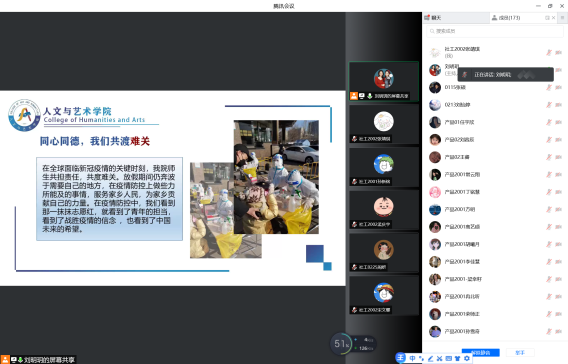Toggle microphone icon in the 社工2002 first member row
The image size is (568, 364).
pyautogui.click(x=549, y=53)
